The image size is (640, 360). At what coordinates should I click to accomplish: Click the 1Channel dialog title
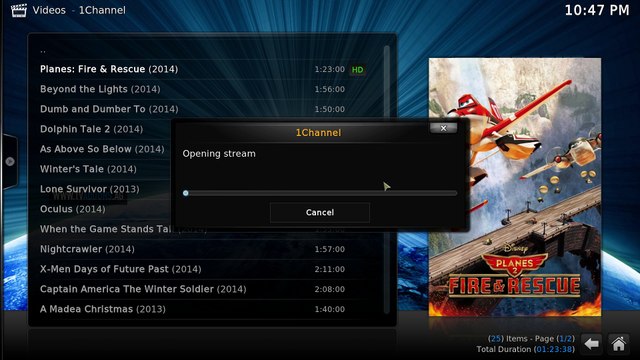(x=318, y=133)
